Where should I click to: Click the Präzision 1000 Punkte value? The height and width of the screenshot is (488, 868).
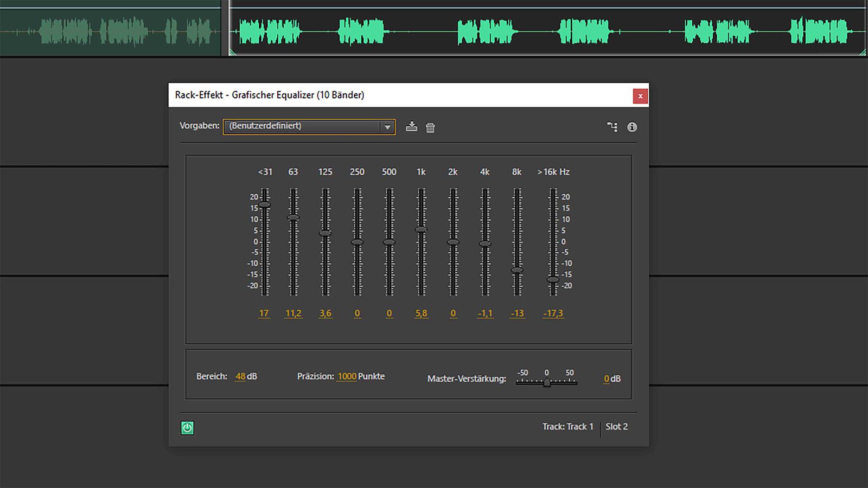(347, 376)
